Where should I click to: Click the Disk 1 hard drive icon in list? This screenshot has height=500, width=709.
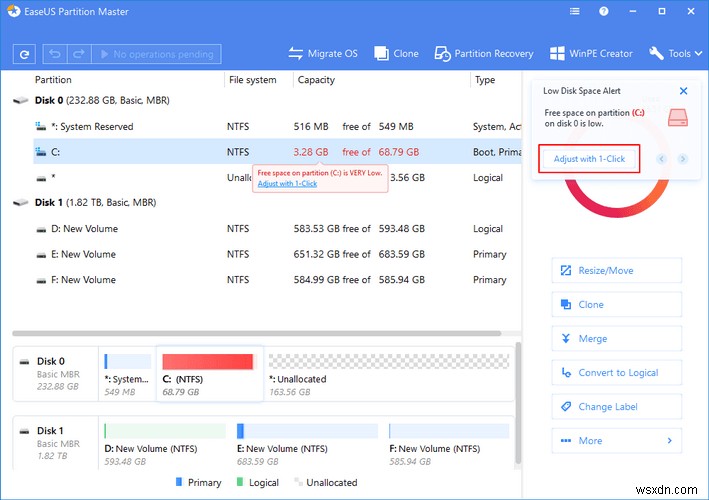point(21,203)
